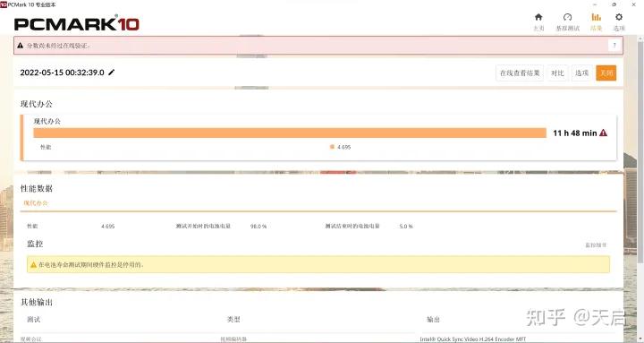The image size is (644, 343).
Task: Click the 2022-05-15 00:32:39.0 result title
Action: (x=62, y=73)
